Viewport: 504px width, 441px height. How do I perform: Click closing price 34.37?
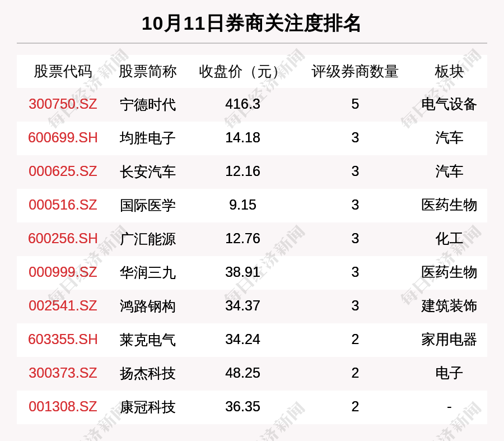pos(242,305)
